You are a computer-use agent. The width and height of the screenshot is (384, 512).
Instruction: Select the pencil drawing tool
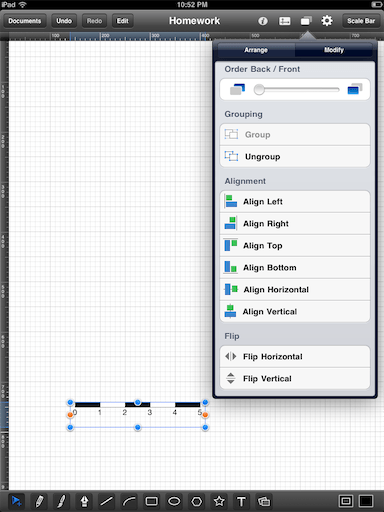[x=39, y=501]
